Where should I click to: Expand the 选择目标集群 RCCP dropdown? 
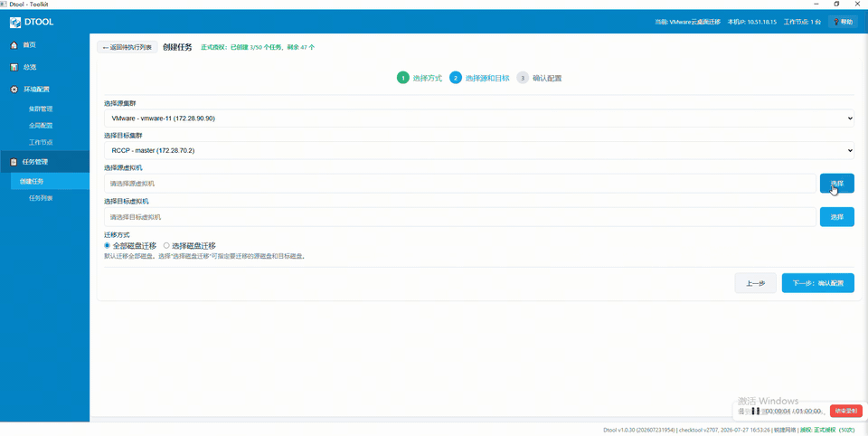point(479,150)
